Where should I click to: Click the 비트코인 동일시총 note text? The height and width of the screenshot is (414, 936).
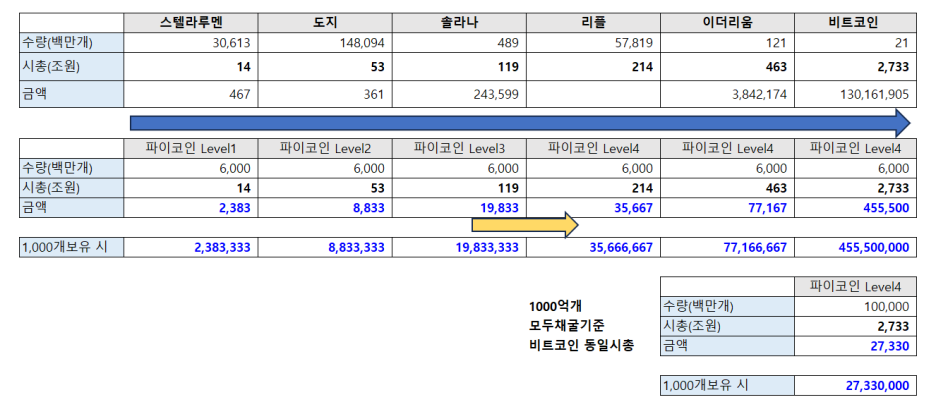(581, 345)
